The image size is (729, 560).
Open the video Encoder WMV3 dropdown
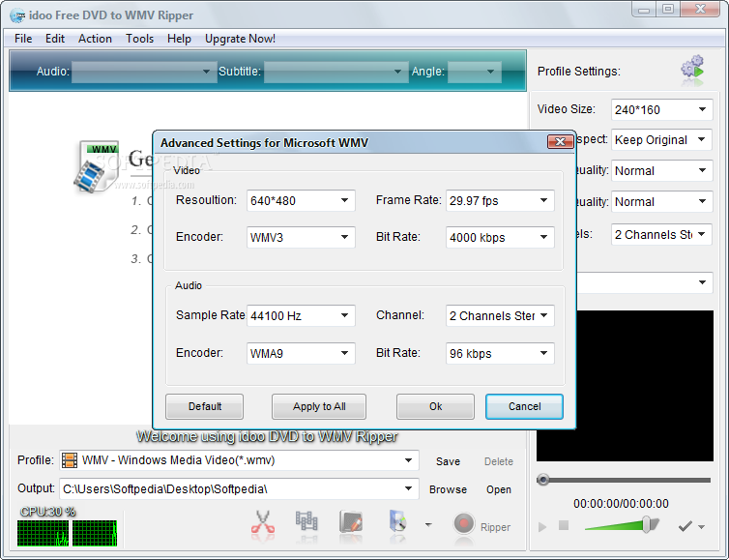tap(301, 237)
